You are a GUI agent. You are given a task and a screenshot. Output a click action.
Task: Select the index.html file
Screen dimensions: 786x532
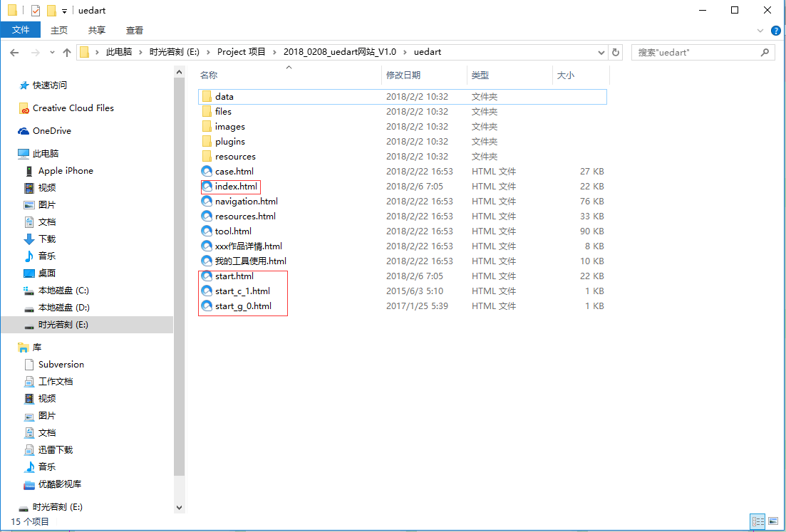tap(236, 187)
